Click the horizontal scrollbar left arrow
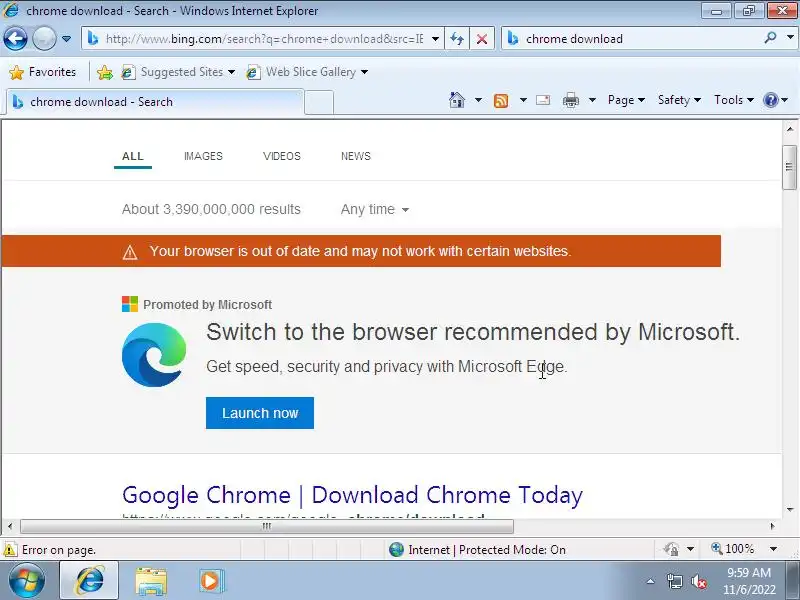 pyautogui.click(x=10, y=526)
